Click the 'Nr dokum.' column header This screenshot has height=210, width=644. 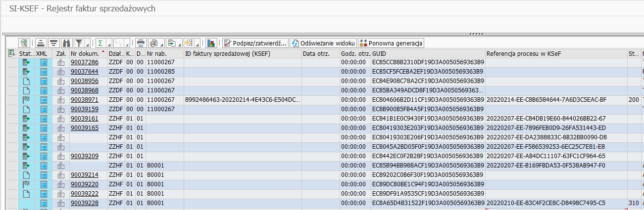84,53
